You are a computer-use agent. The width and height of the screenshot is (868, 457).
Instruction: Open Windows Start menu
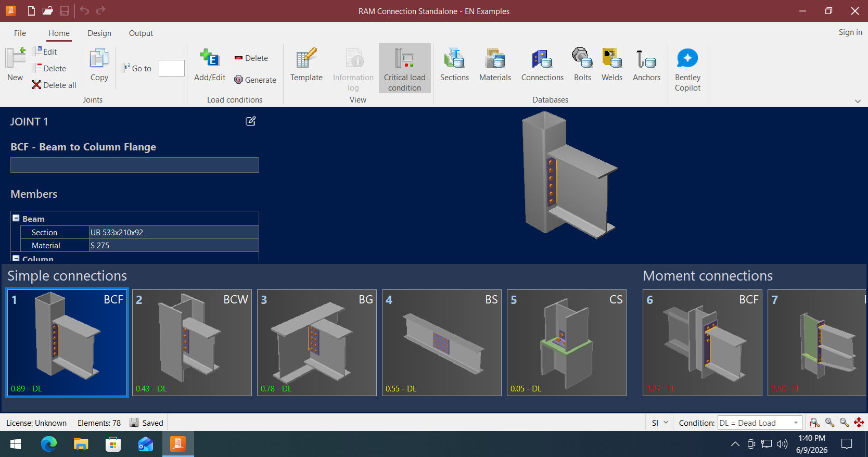[x=16, y=444]
